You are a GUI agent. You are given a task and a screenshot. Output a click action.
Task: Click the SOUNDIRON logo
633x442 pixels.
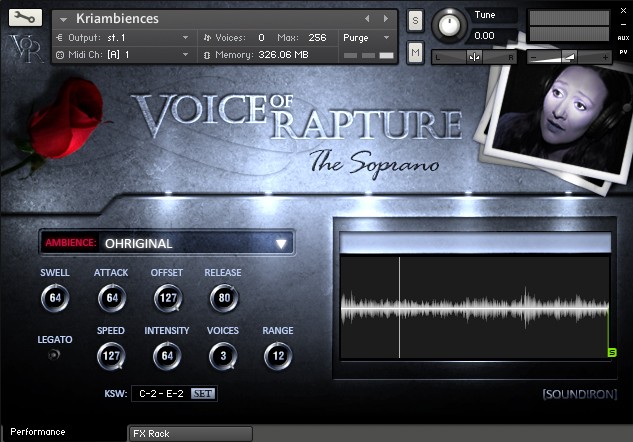579,394
